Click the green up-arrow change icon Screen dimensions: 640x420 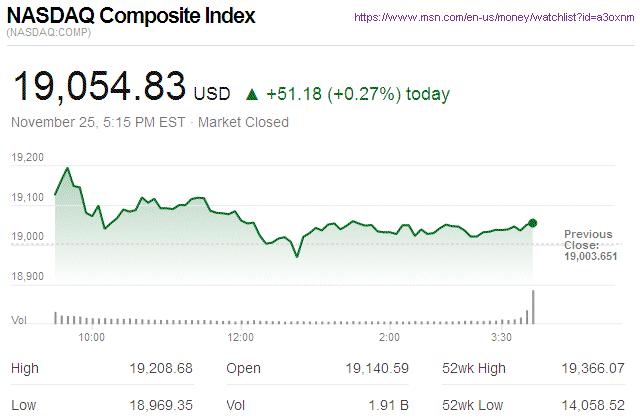point(251,94)
